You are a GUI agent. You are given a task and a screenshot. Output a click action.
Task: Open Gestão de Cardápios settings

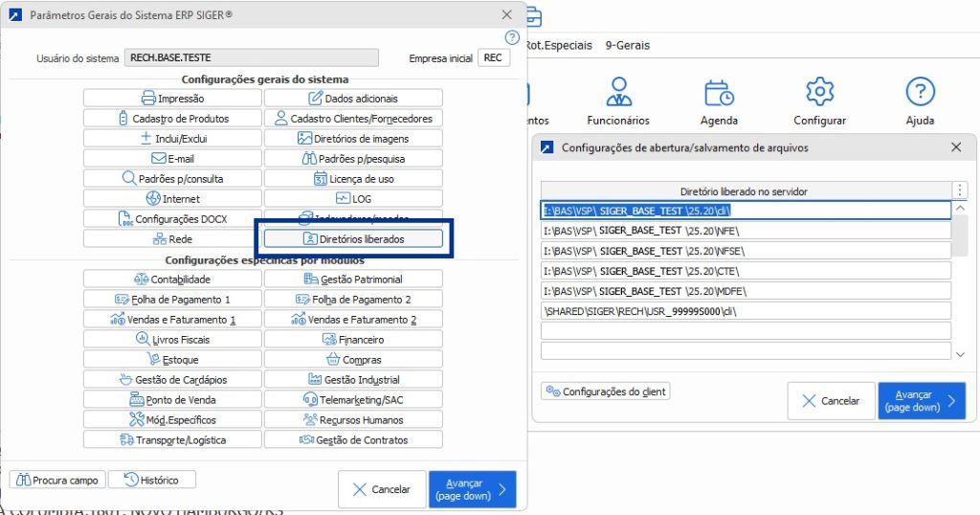click(x=172, y=379)
